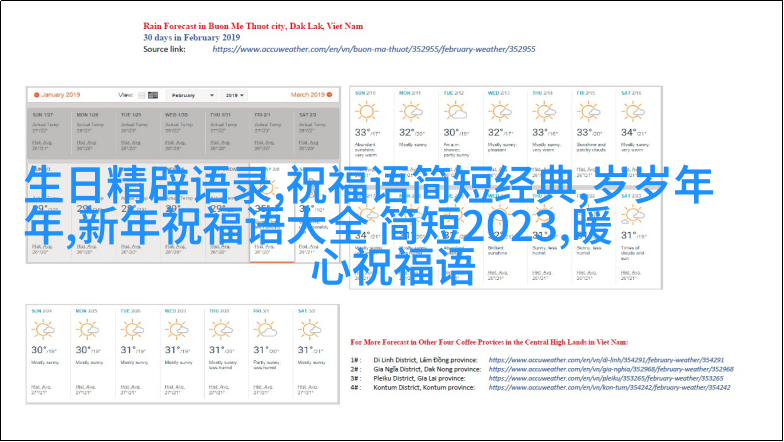This screenshot has width=784, height=442.
Task: Click the weather icon for WED 2/13
Action: pyautogui.click(x=500, y=112)
